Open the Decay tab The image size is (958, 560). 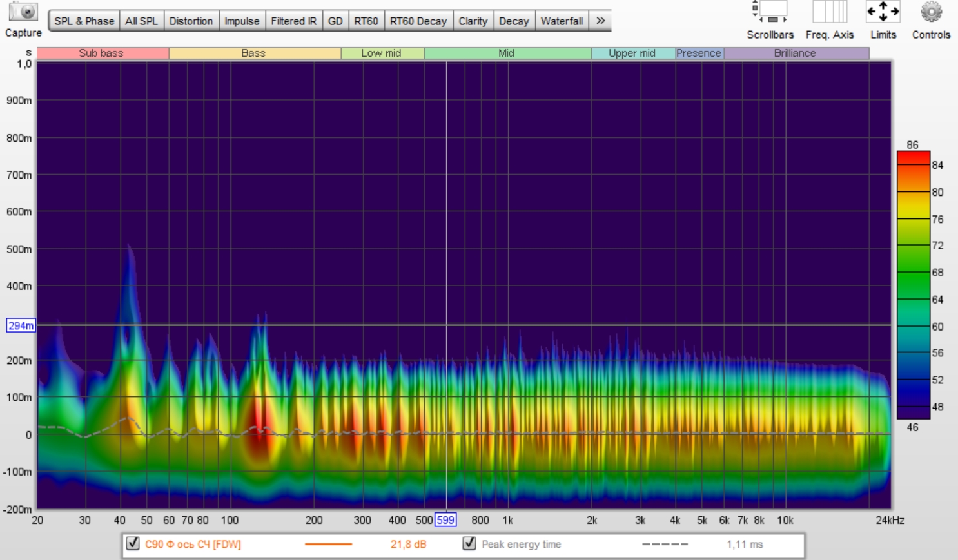[x=514, y=21]
